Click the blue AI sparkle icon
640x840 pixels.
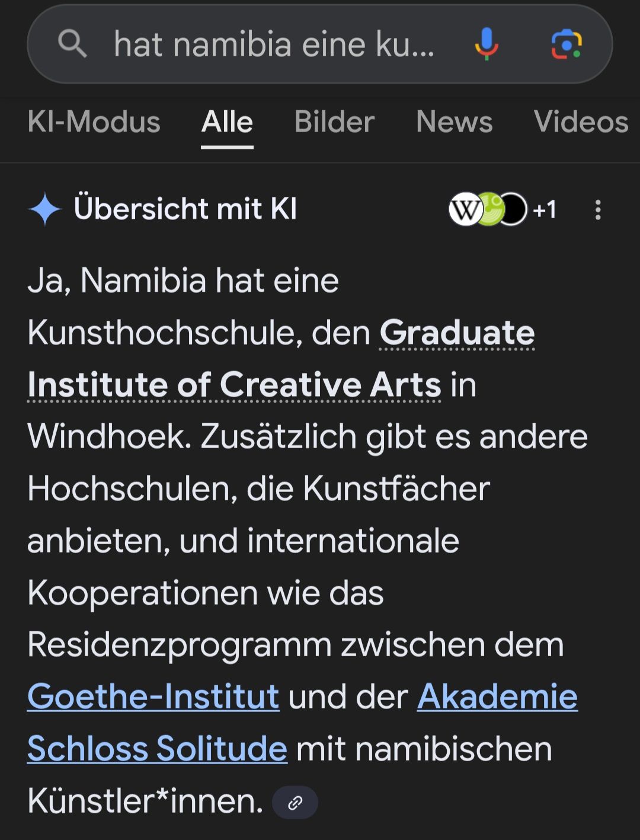coord(45,210)
